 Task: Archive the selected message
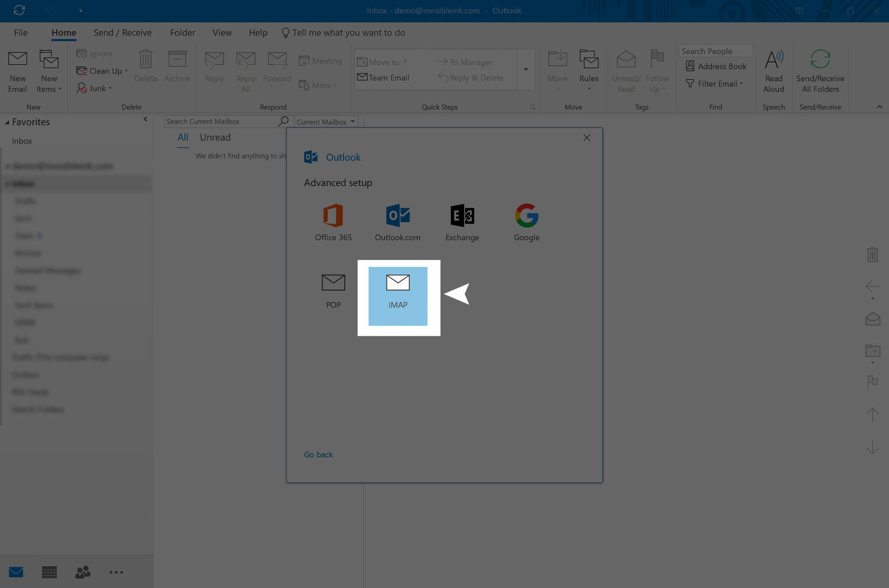click(177, 67)
